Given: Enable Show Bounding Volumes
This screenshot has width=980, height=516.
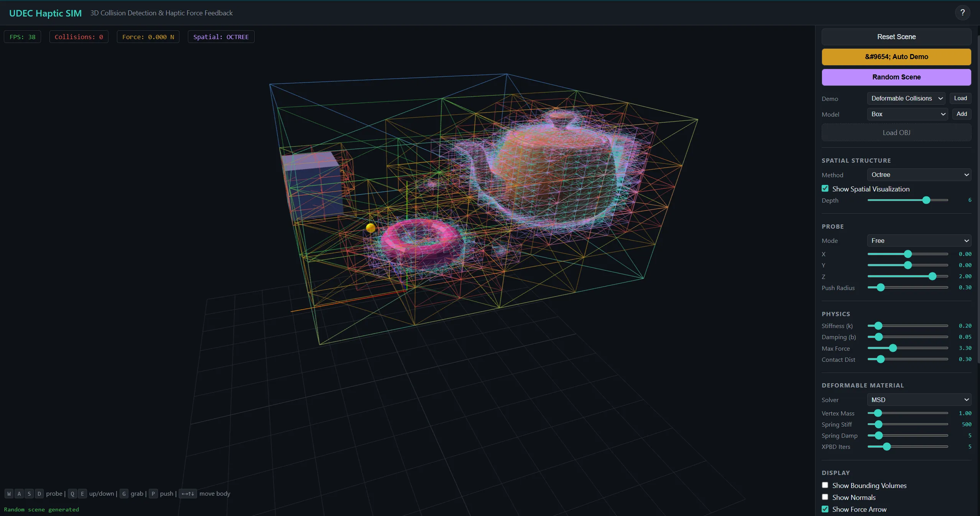Looking at the screenshot, I should (x=825, y=485).
